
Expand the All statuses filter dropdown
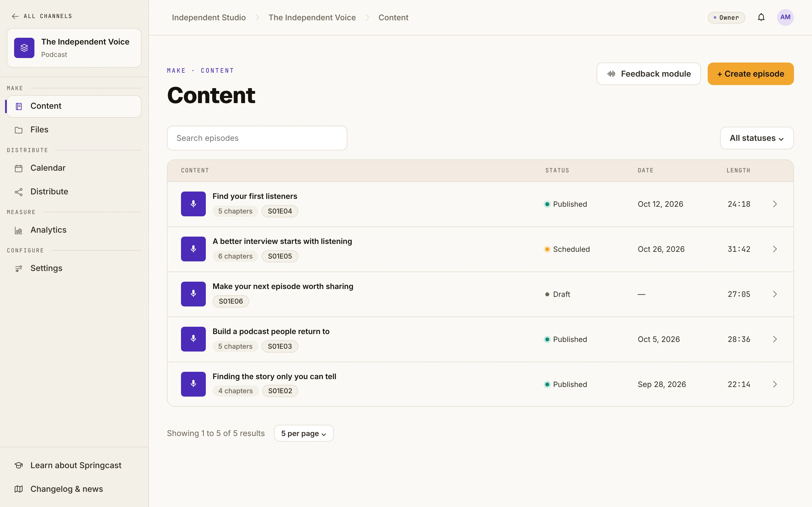[x=757, y=138]
